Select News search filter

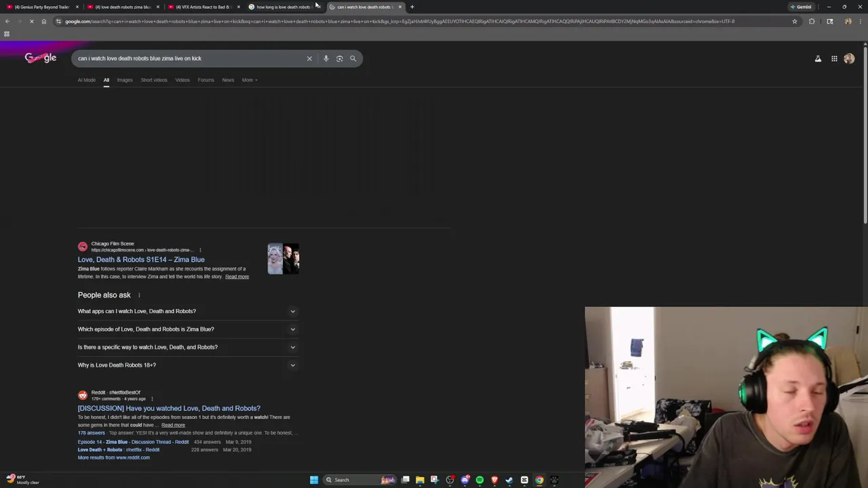[228, 80]
